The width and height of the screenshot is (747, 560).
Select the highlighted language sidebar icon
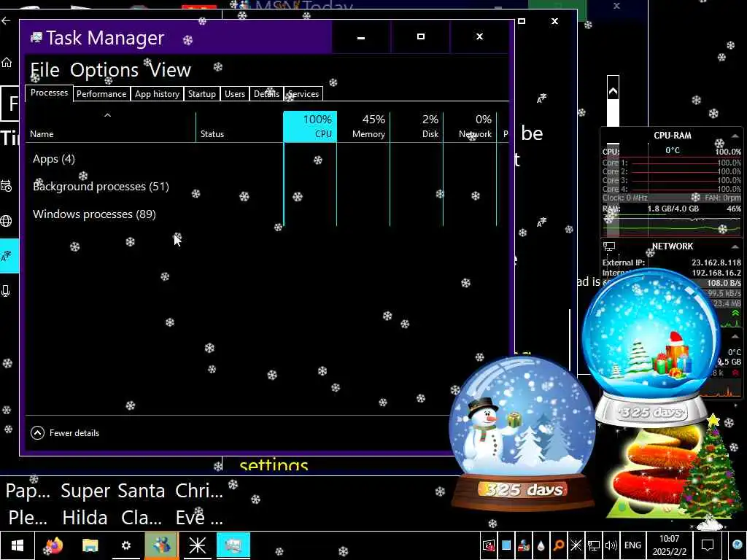[x=9, y=256]
